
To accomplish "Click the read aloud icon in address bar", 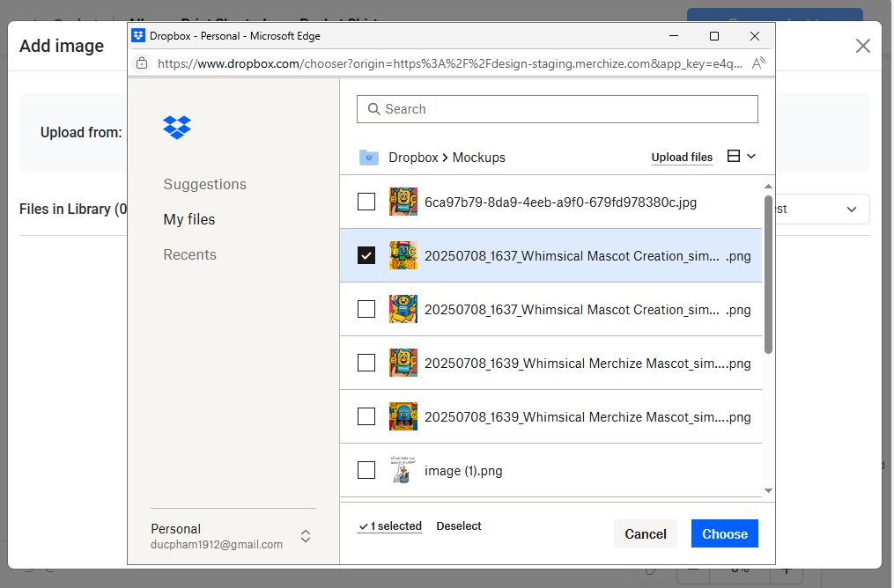I will pos(758,63).
